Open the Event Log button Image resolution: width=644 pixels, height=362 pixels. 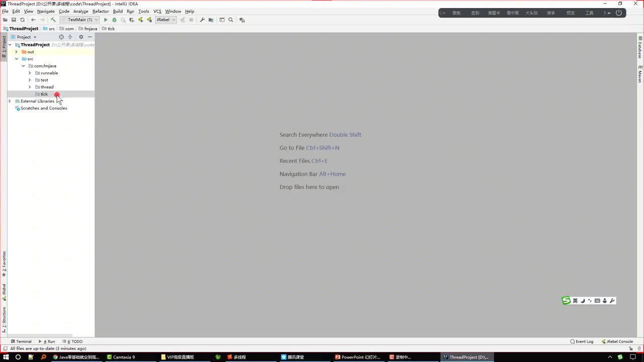coord(582,341)
